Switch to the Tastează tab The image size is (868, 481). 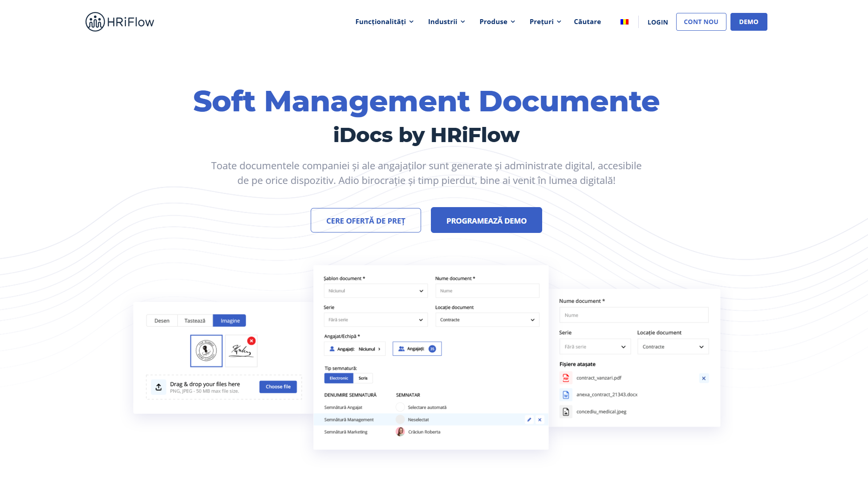(195, 321)
